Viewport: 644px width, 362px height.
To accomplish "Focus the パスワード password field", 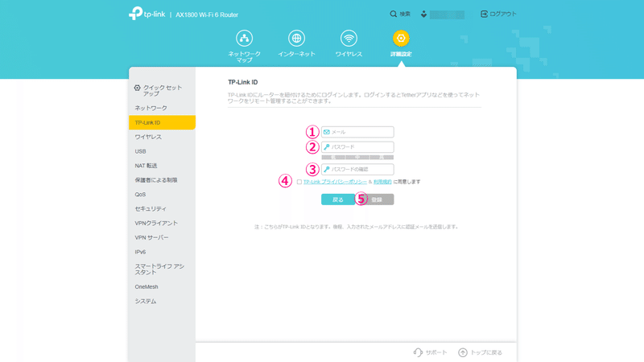I will tap(357, 146).
